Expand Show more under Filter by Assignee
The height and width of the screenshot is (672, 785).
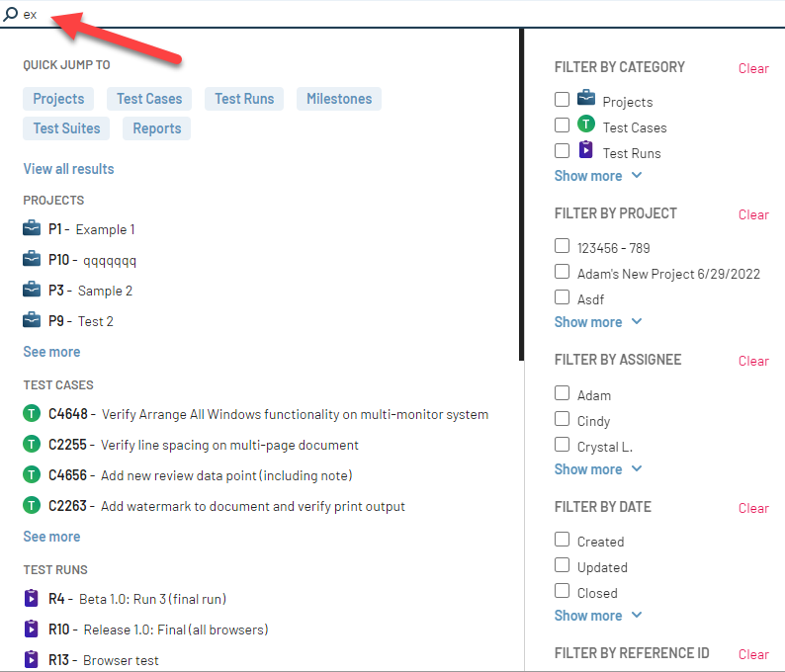coord(598,468)
